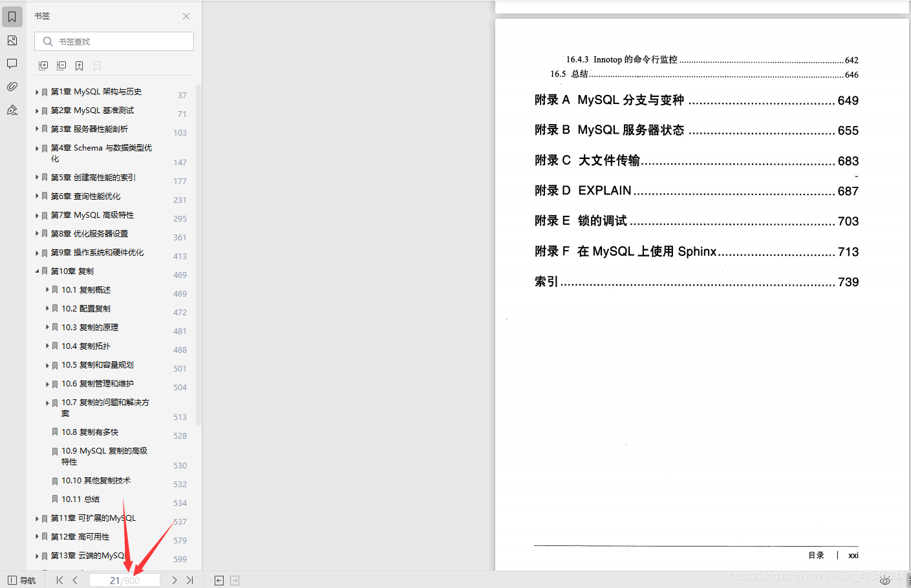The width and height of the screenshot is (911, 588).
Task: Open bookmark 第12章 高可用性
Action: (80, 537)
